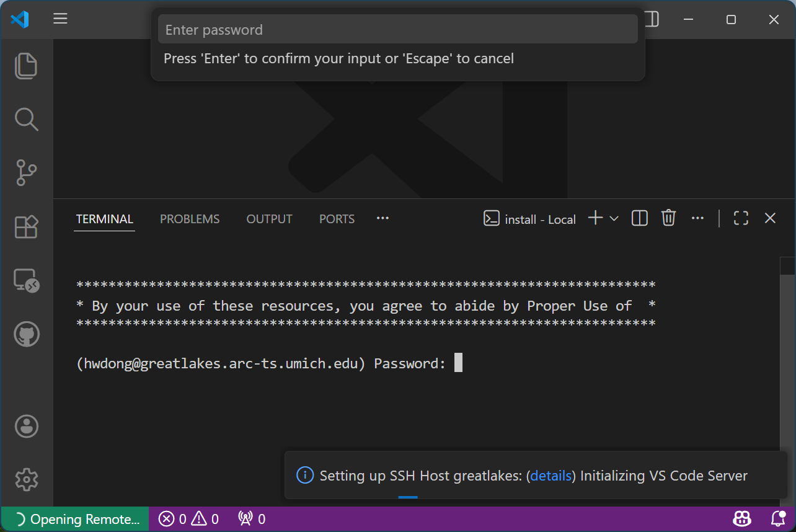Open the Accounts icon near the bottom left
This screenshot has width=796, height=532.
coord(26,426)
